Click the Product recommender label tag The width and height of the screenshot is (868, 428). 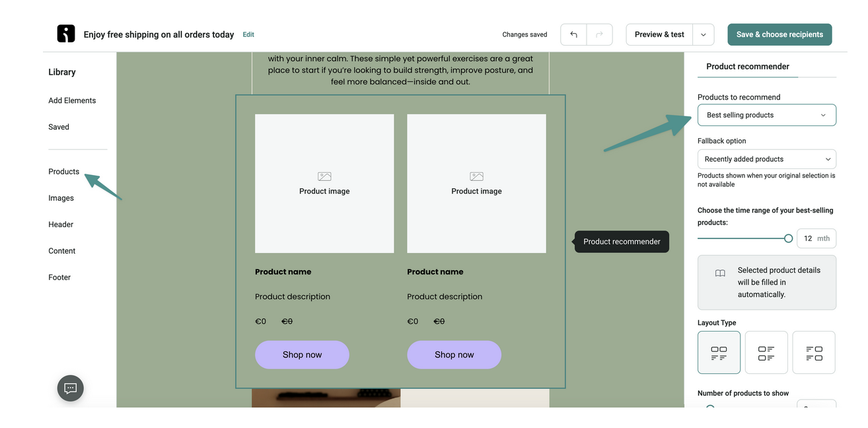coord(621,242)
